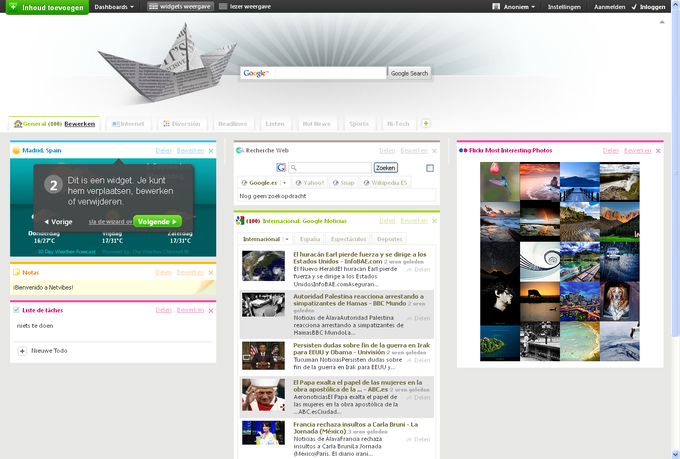Click Bewerken on the Notas widget
The height and width of the screenshot is (459, 680).
pyautogui.click(x=190, y=272)
